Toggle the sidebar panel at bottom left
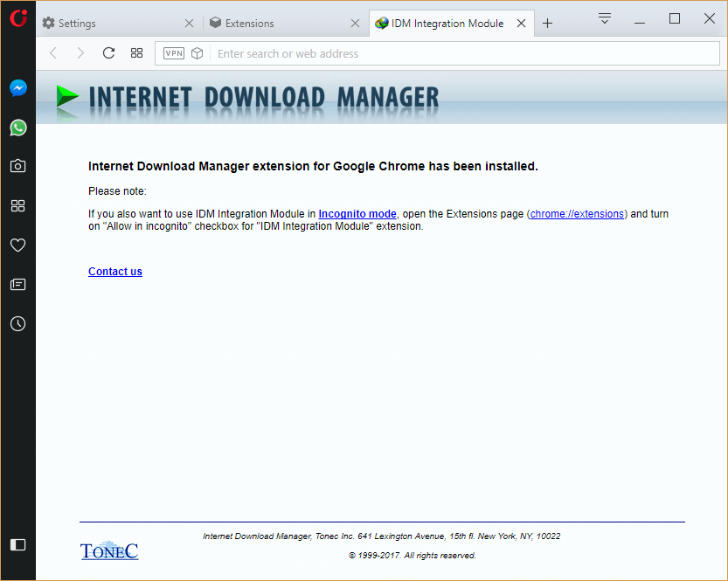The image size is (728, 581). click(18, 544)
